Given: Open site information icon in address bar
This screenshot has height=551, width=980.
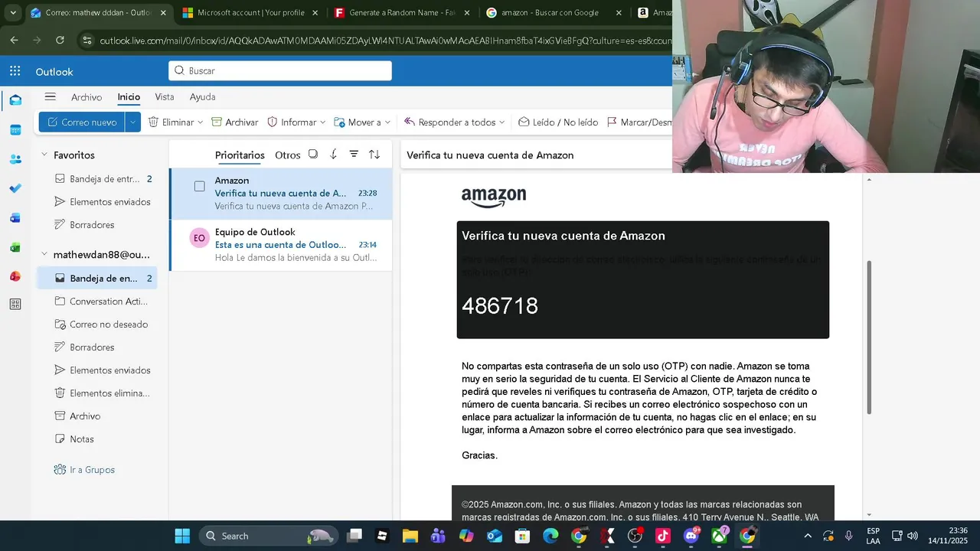Looking at the screenshot, I should pyautogui.click(x=87, y=41).
